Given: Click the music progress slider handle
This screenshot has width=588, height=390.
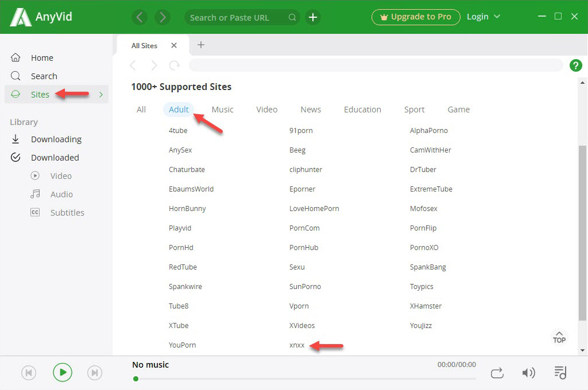Looking at the screenshot, I should point(136,379).
